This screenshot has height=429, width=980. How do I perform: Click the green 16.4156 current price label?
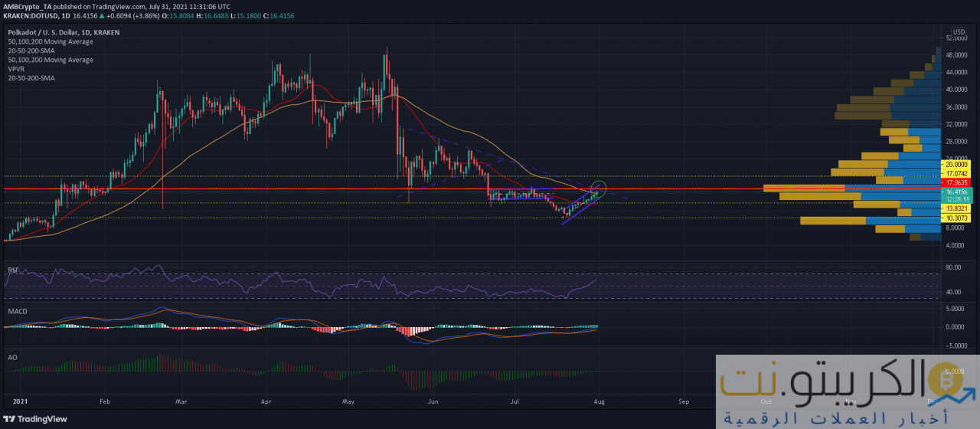[x=958, y=192]
